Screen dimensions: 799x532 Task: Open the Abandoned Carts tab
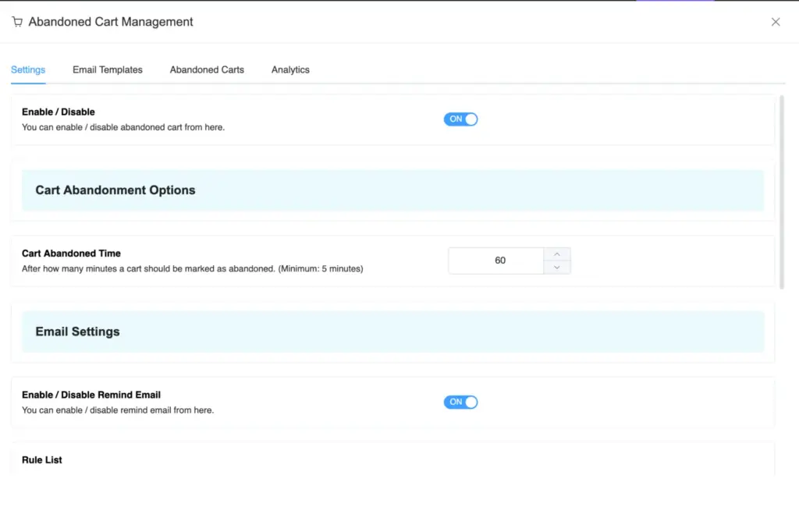click(206, 69)
